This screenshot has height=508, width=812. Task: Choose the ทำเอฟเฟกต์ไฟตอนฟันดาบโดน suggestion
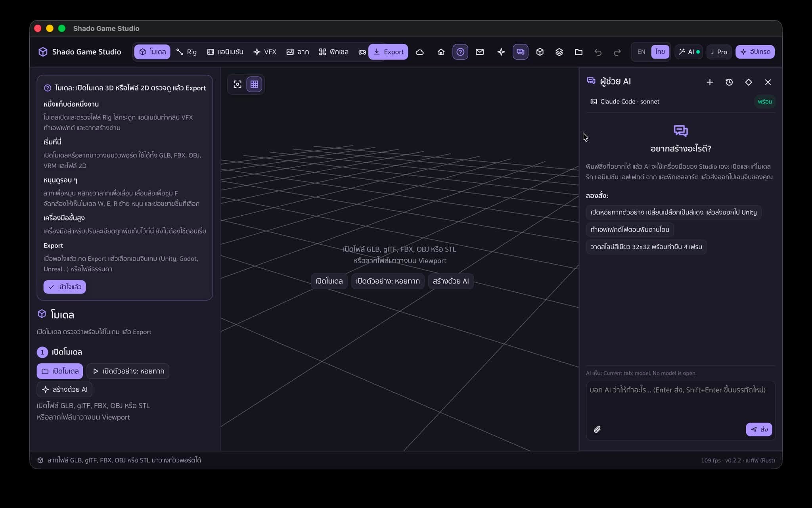coord(630,229)
